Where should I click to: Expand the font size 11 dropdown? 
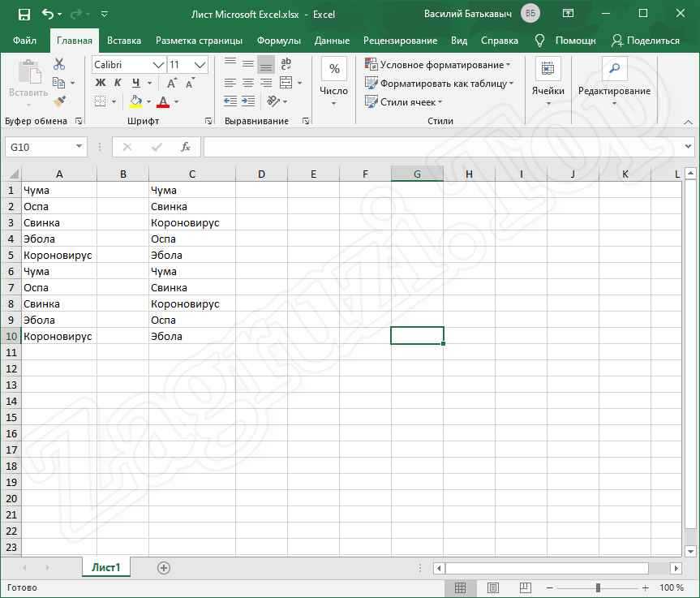click(x=200, y=64)
